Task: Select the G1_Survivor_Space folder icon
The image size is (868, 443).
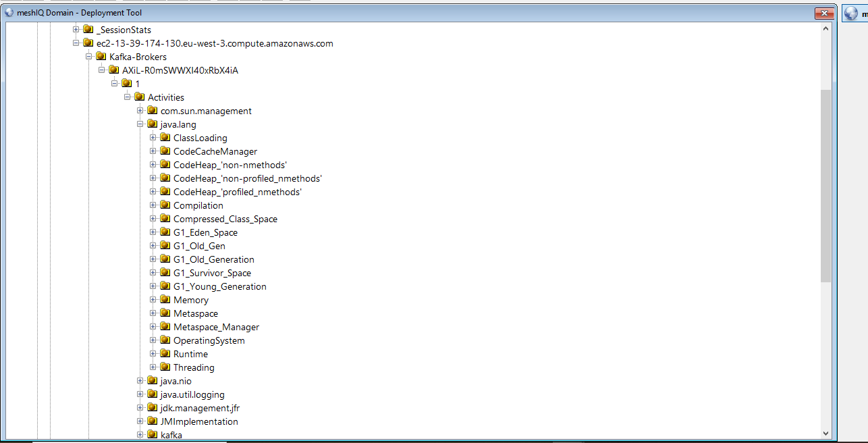Action: (x=165, y=273)
